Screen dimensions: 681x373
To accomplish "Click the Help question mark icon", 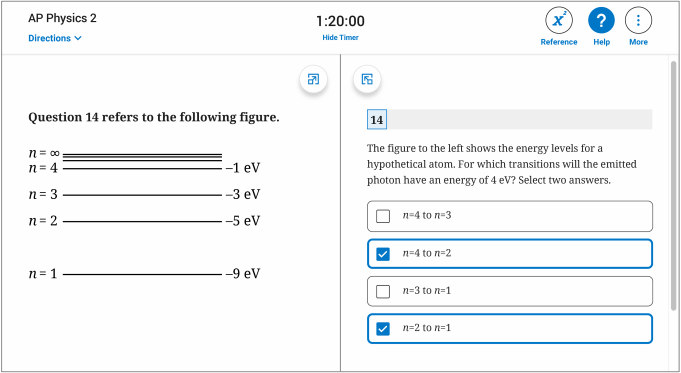I will (601, 20).
